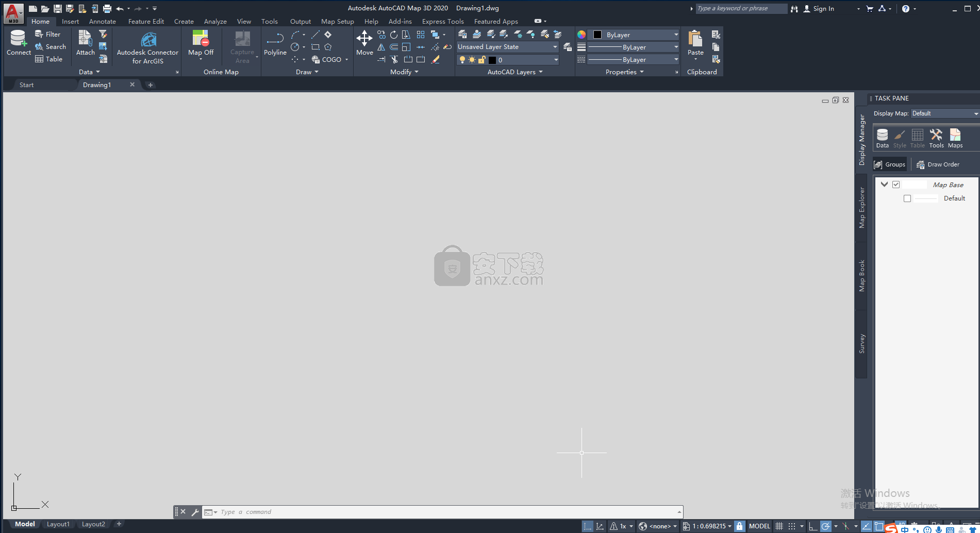The height and width of the screenshot is (533, 980).
Task: Open the Unsaved Layer State dropdown
Action: [x=508, y=47]
